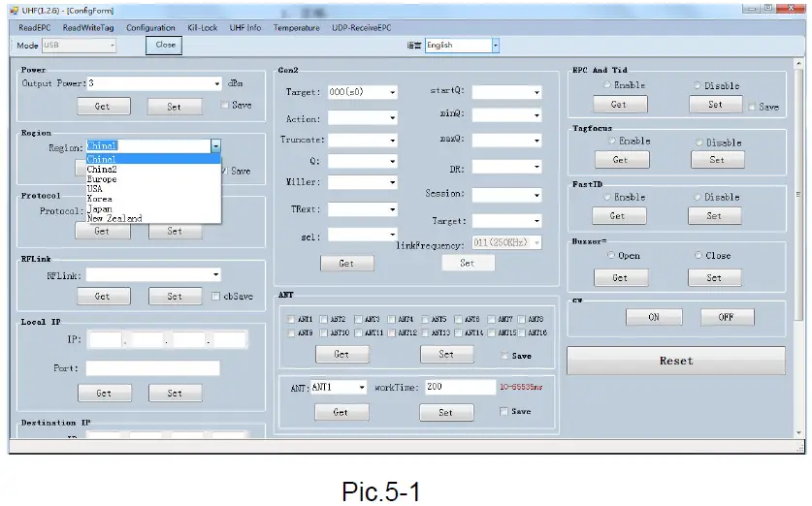Click the CW ON button
Image resolution: width=812 pixels, height=506 pixels.
654,317
